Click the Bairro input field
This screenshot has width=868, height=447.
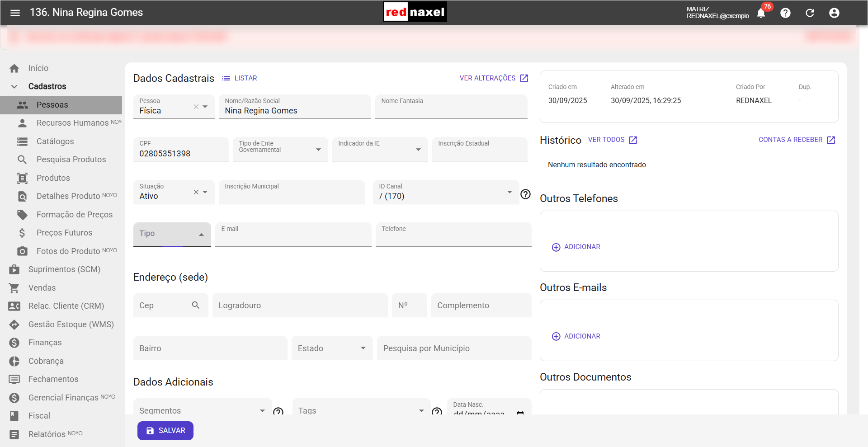coord(210,348)
